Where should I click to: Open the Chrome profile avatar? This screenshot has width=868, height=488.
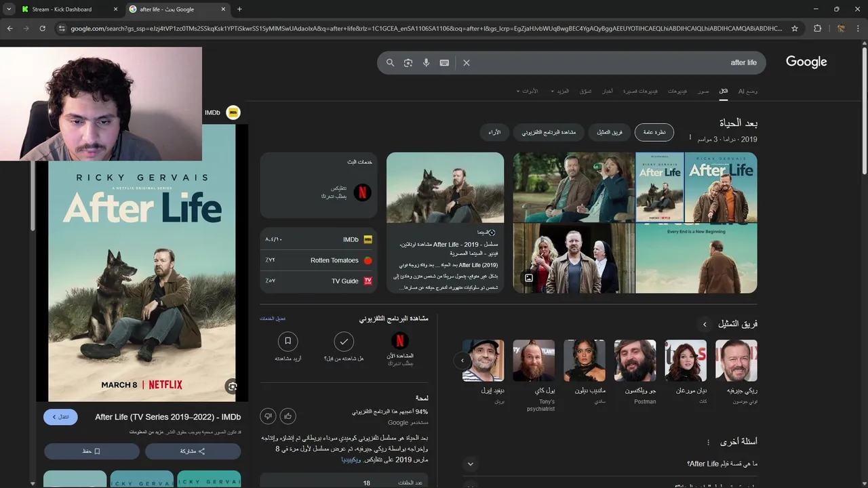(x=841, y=28)
